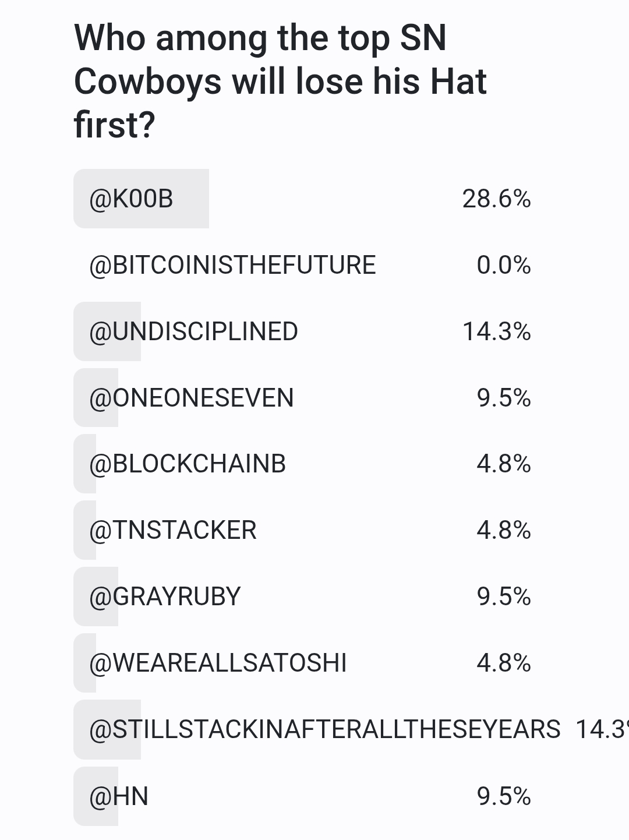Click the 9.5% result beside @HN
629x840 pixels.
pyautogui.click(x=504, y=796)
